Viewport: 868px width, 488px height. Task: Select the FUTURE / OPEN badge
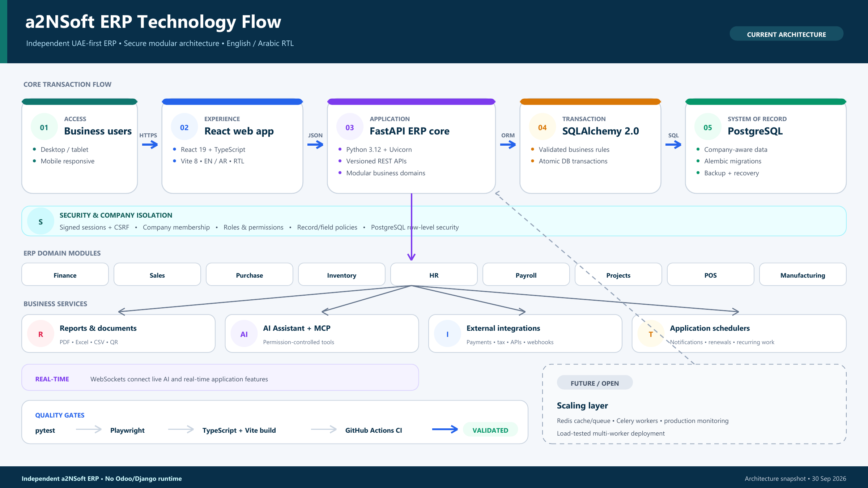coord(595,383)
